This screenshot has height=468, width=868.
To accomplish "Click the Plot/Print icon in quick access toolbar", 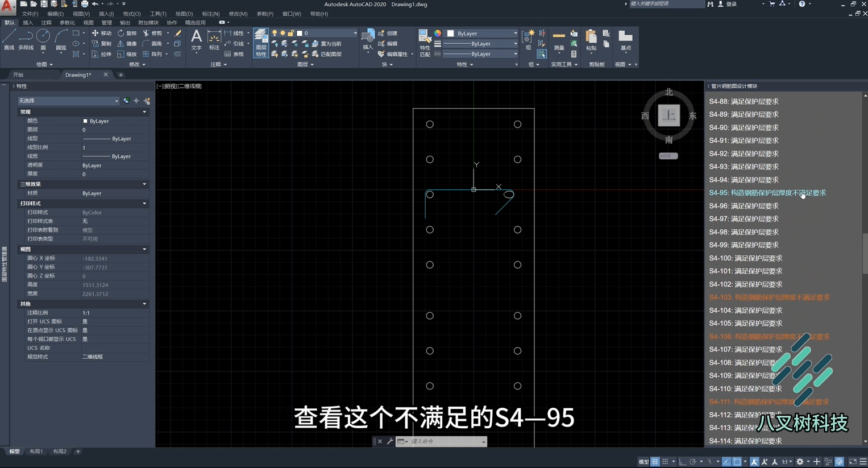I will (84, 4).
